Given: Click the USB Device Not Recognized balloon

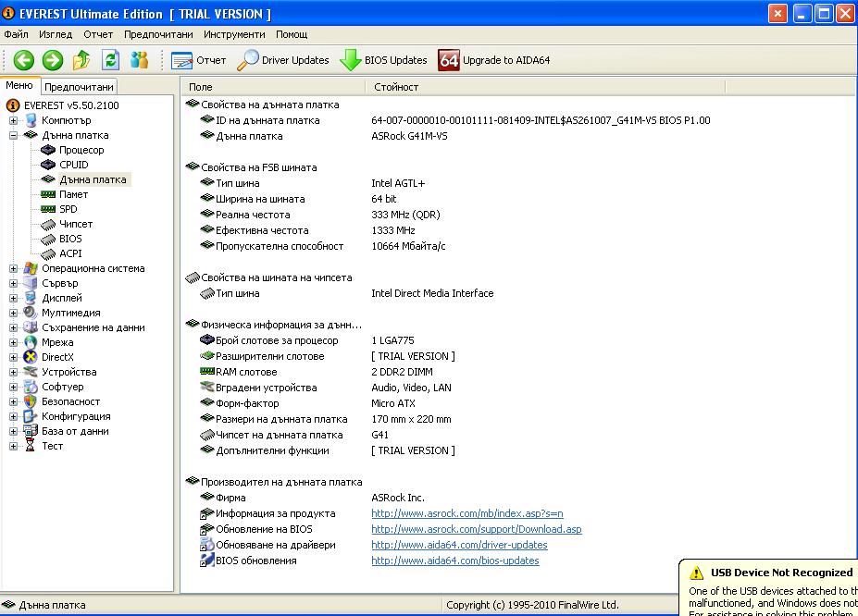Looking at the screenshot, I should click(x=769, y=588).
